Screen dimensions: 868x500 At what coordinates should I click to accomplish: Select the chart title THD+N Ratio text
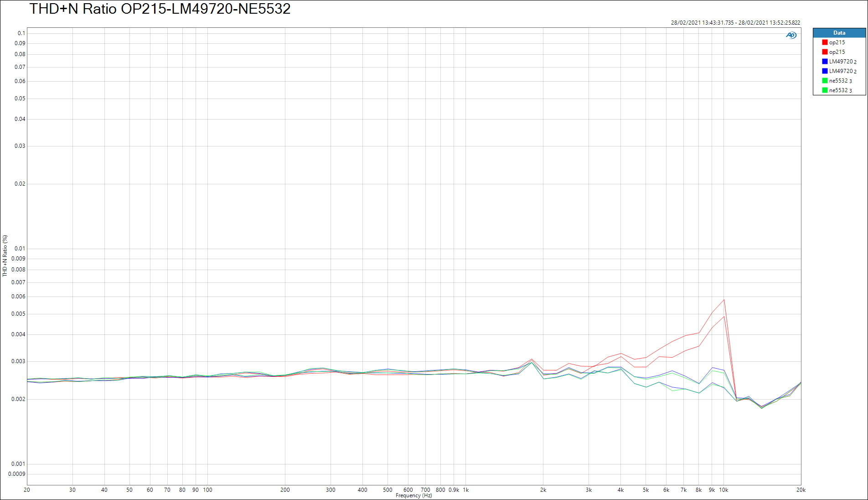tap(160, 9)
